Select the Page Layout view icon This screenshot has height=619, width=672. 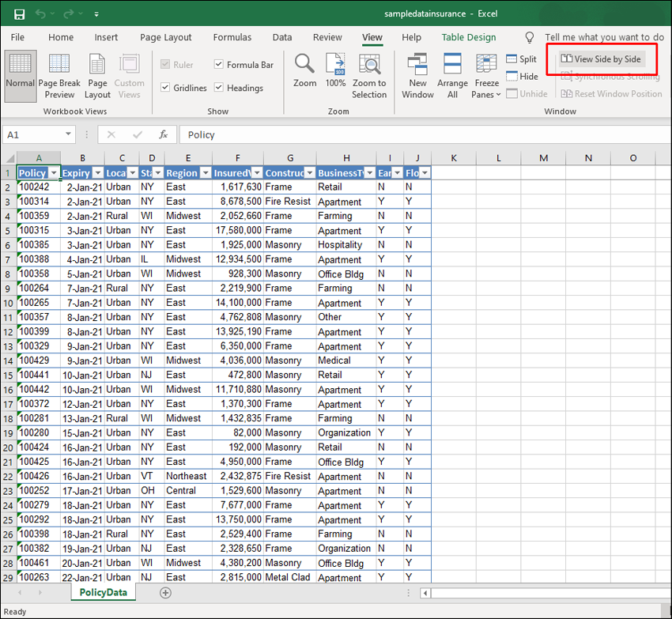click(x=98, y=77)
